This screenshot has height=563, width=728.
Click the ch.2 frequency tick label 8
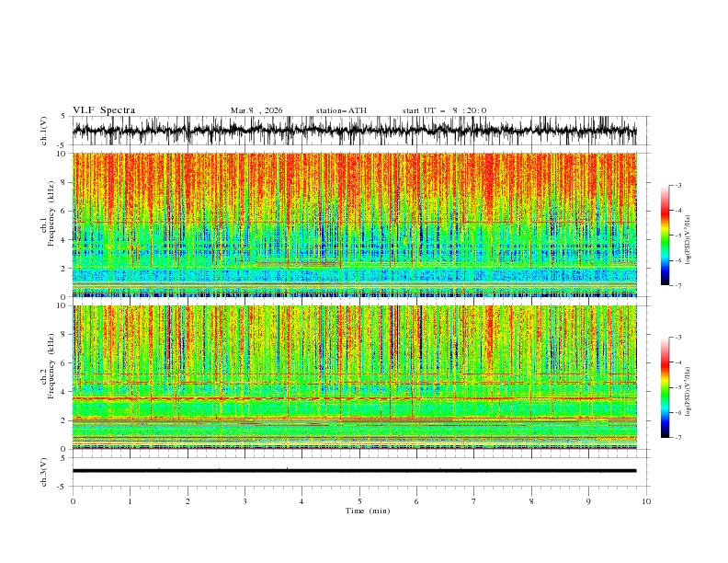tap(64, 335)
